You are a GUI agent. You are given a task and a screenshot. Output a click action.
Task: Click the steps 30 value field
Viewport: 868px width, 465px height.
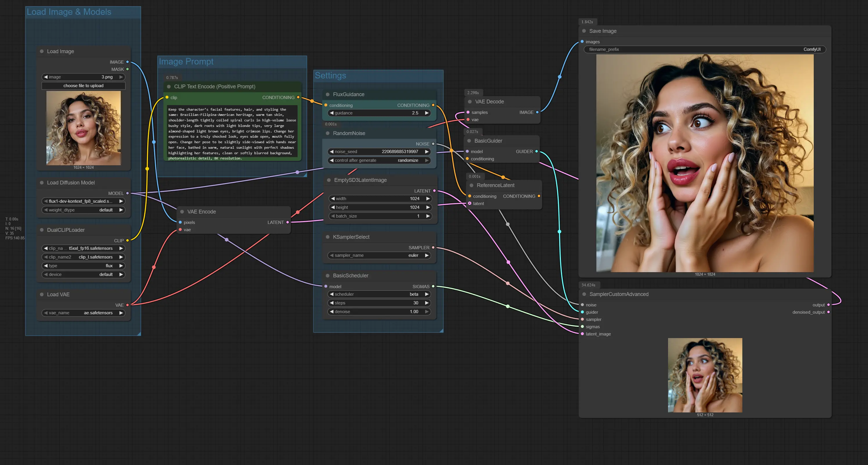[x=379, y=303]
